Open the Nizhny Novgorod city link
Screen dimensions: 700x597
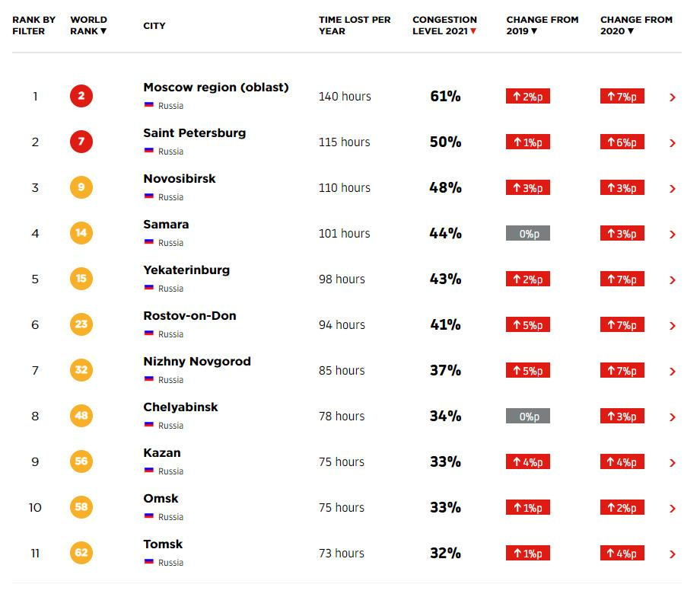(197, 362)
